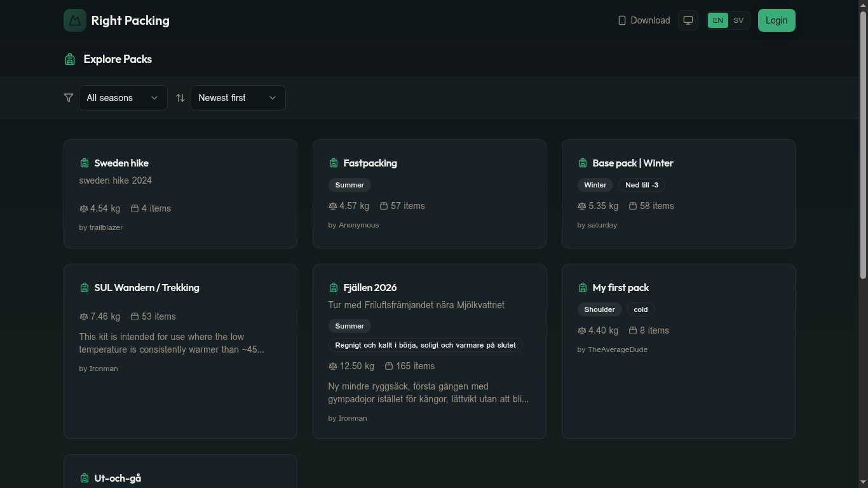868x488 pixels.
Task: Click backpack icon on Fastpacking card
Action: (333, 163)
